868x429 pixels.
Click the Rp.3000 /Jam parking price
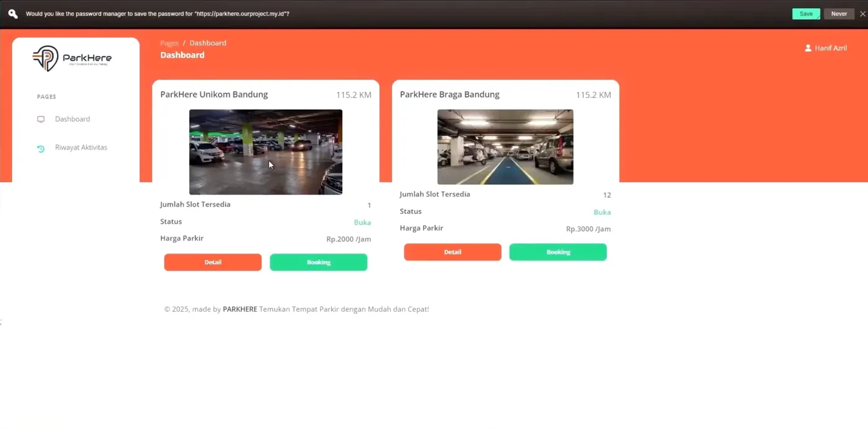coord(588,229)
